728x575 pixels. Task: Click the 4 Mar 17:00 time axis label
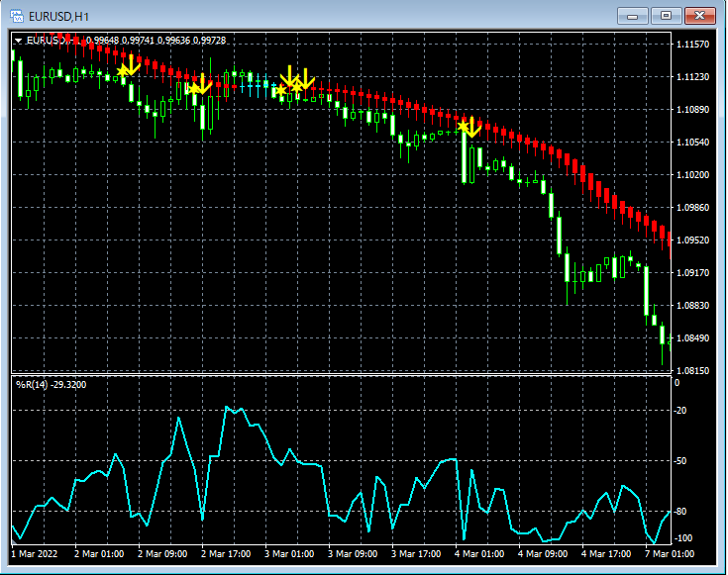[x=606, y=554]
